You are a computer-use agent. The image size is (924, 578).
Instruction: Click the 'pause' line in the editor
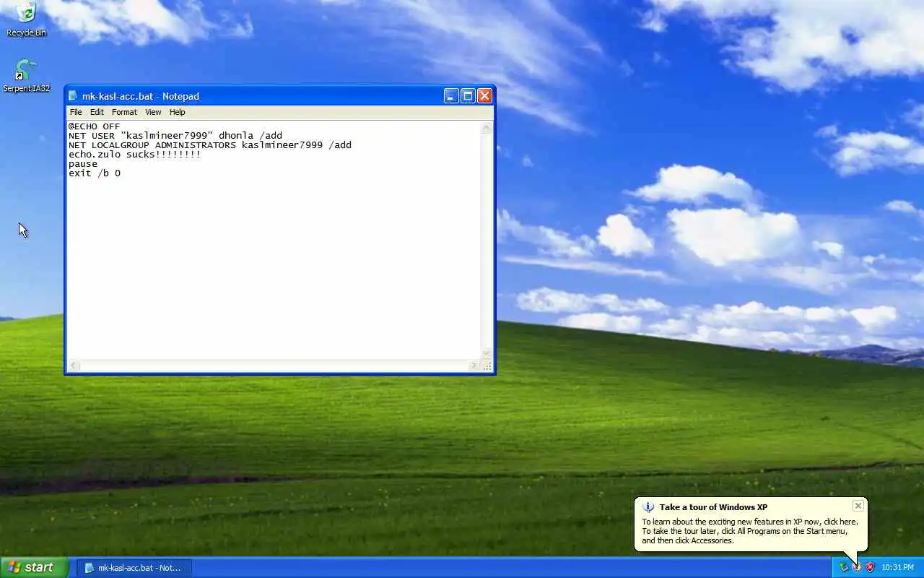83,164
